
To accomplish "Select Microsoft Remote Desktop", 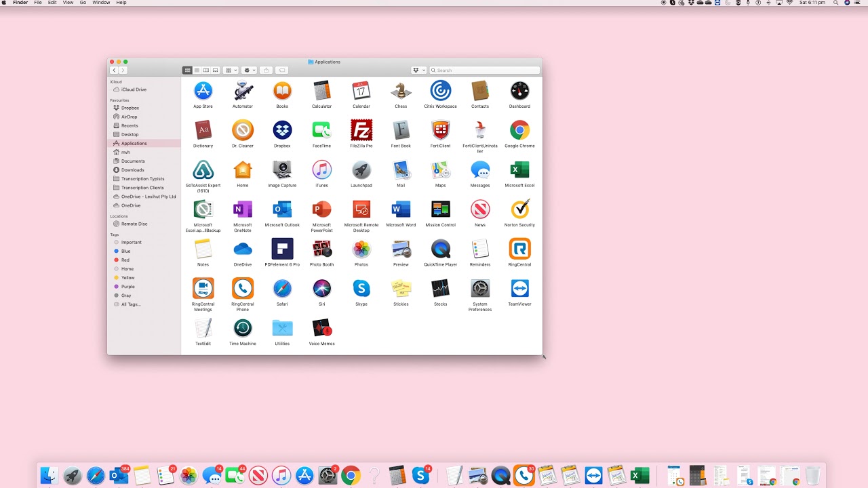I will click(x=361, y=209).
